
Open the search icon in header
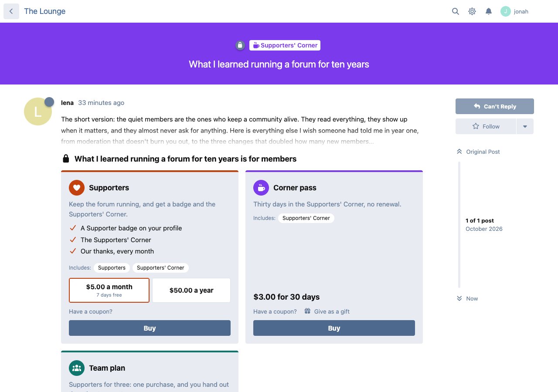(x=456, y=11)
